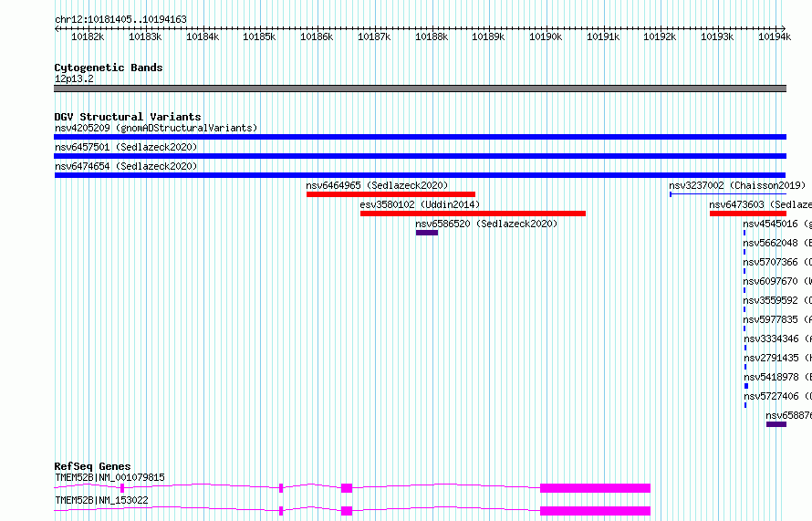Screen dimensions: 812x521
Task: Select the RefSeq Genes track title
Action: pyautogui.click(x=93, y=466)
